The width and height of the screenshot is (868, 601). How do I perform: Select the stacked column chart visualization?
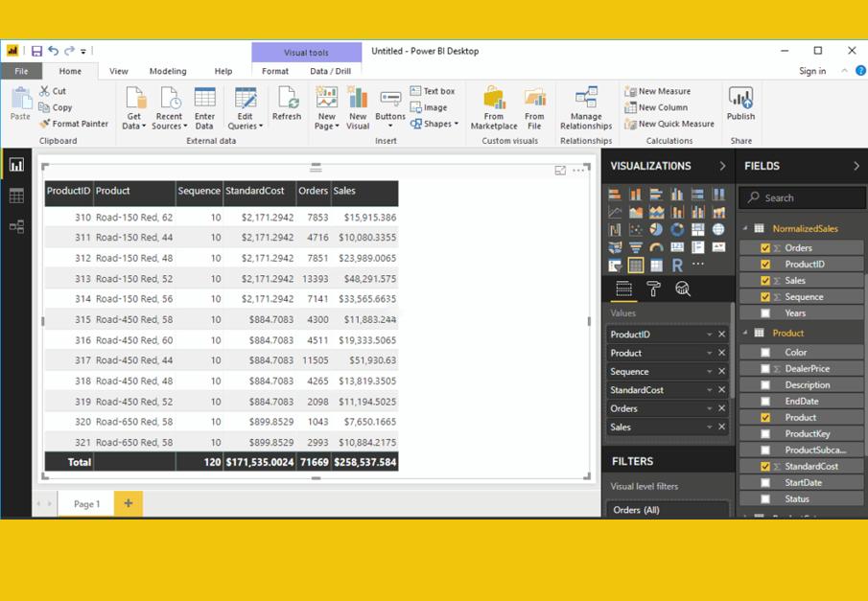point(636,195)
